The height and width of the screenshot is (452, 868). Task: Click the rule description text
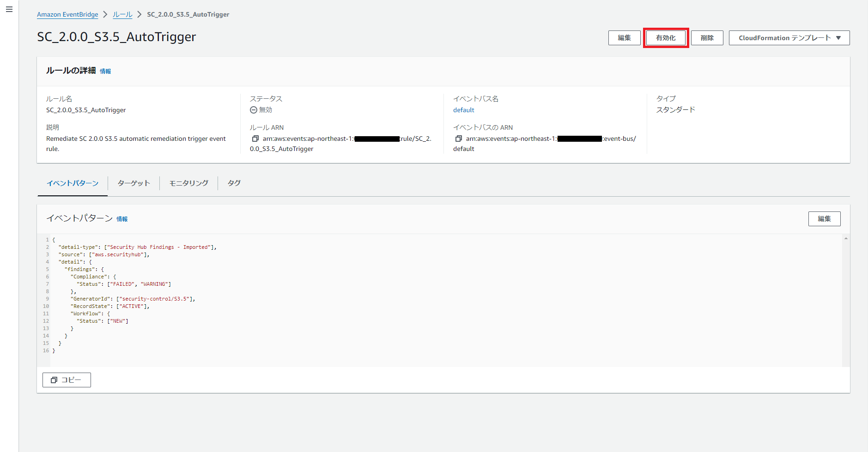coord(136,144)
